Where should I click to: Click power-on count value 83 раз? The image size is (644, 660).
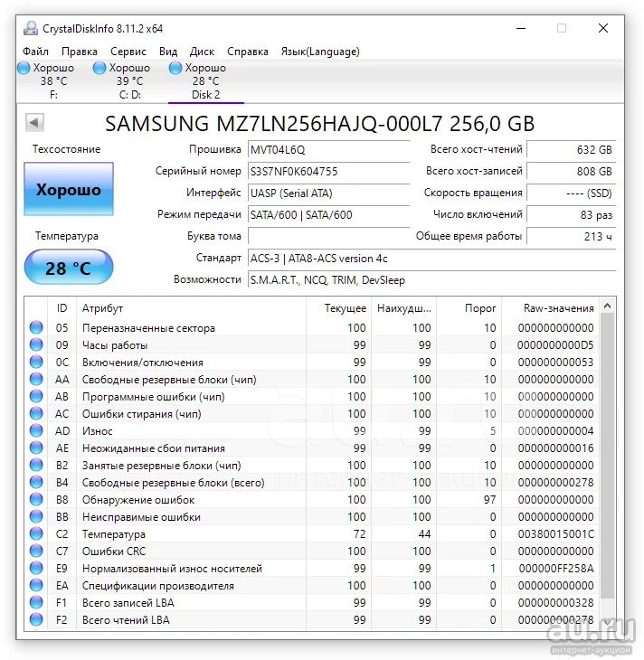tap(571, 214)
